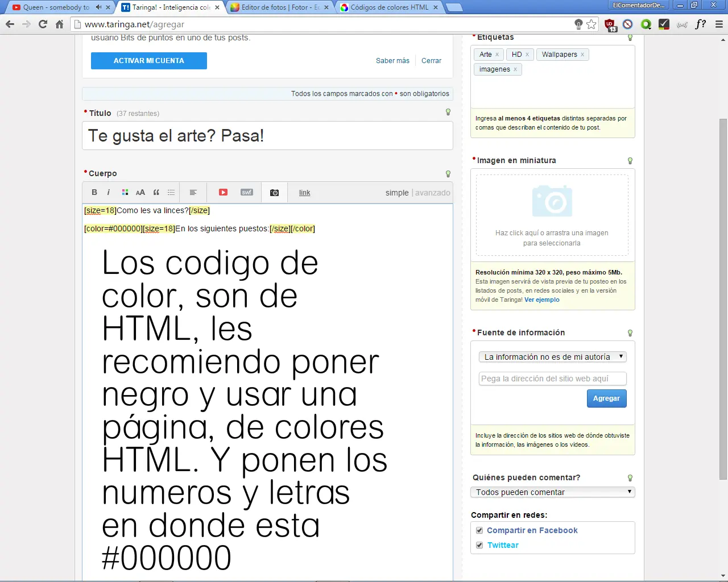
Task: Show help hint for Quiénes pueden comentar
Action: pyautogui.click(x=630, y=478)
